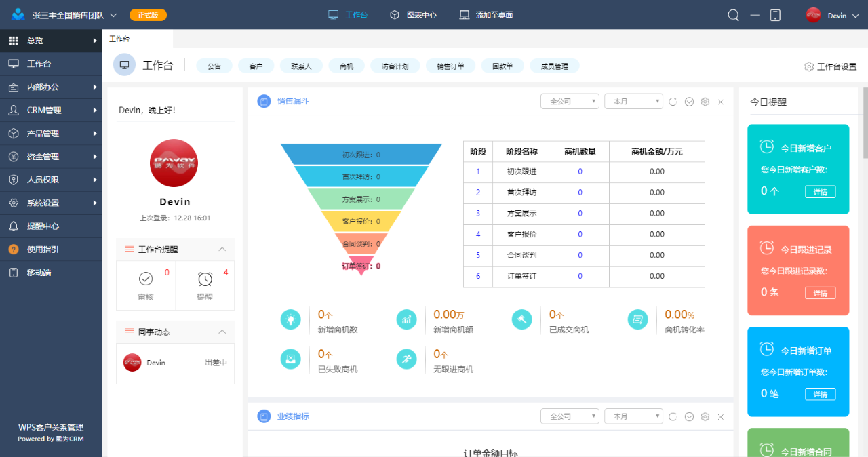The height and width of the screenshot is (457, 868).
Task: Expand the CRM管理 sidebar menu
Action: pos(51,110)
